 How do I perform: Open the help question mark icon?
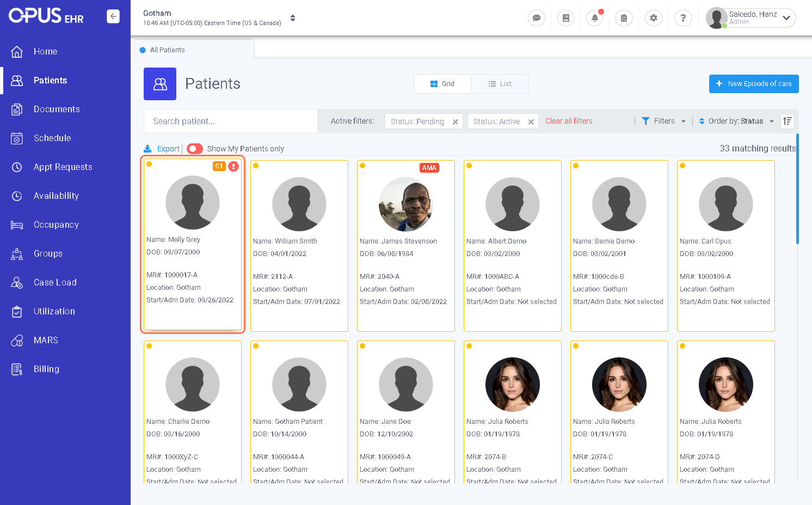683,18
